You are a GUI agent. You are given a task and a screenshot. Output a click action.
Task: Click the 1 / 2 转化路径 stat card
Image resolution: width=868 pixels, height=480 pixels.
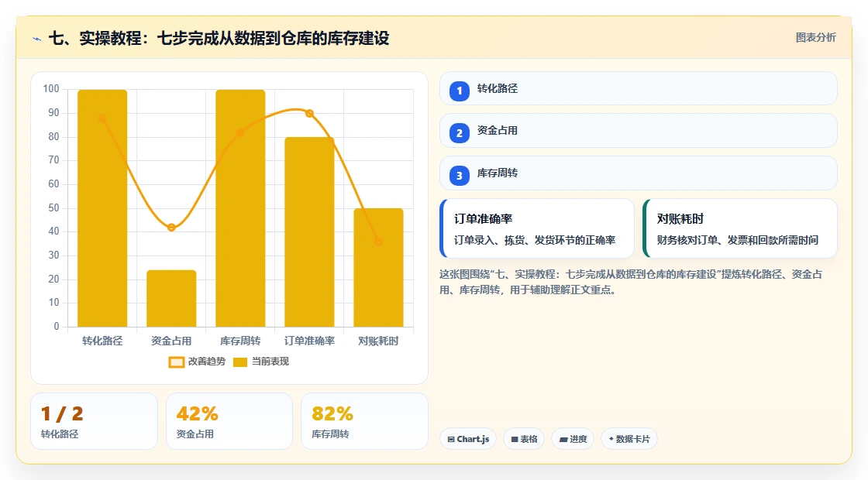click(94, 421)
